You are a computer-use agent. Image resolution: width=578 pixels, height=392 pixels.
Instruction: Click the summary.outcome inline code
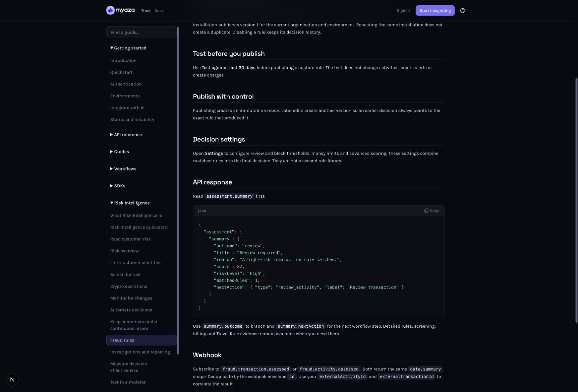(x=223, y=326)
